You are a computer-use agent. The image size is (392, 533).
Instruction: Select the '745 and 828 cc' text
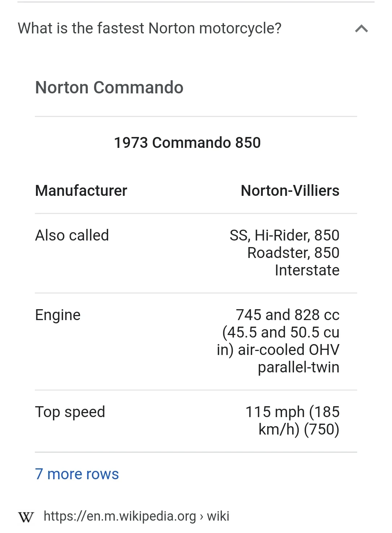coord(287,315)
